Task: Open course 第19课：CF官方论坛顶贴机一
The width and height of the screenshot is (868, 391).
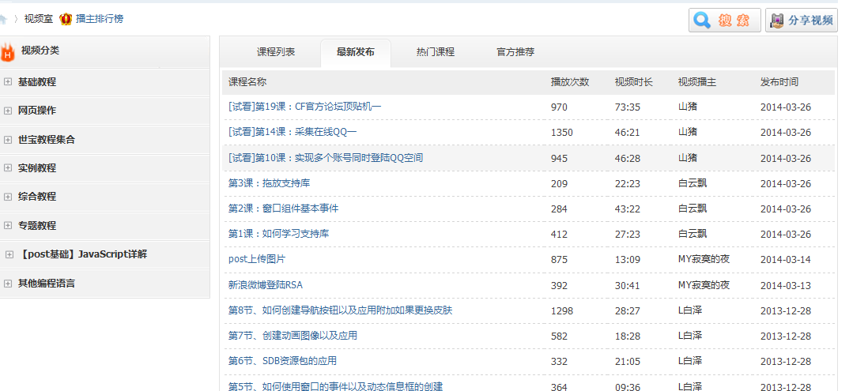Action: (305, 107)
